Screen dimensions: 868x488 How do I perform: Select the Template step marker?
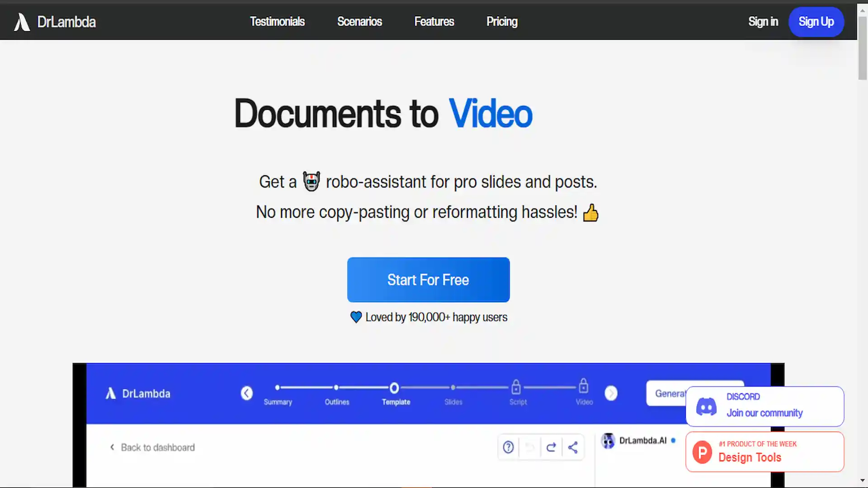(x=394, y=388)
